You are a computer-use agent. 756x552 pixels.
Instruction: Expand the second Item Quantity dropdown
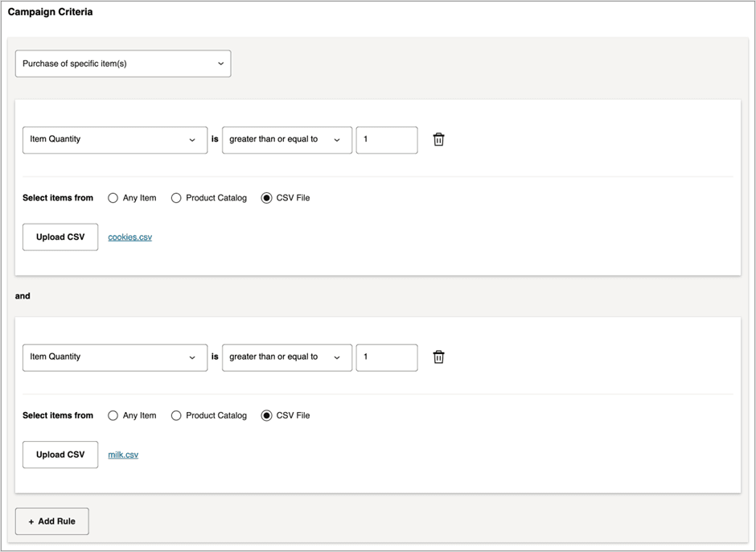tap(115, 357)
